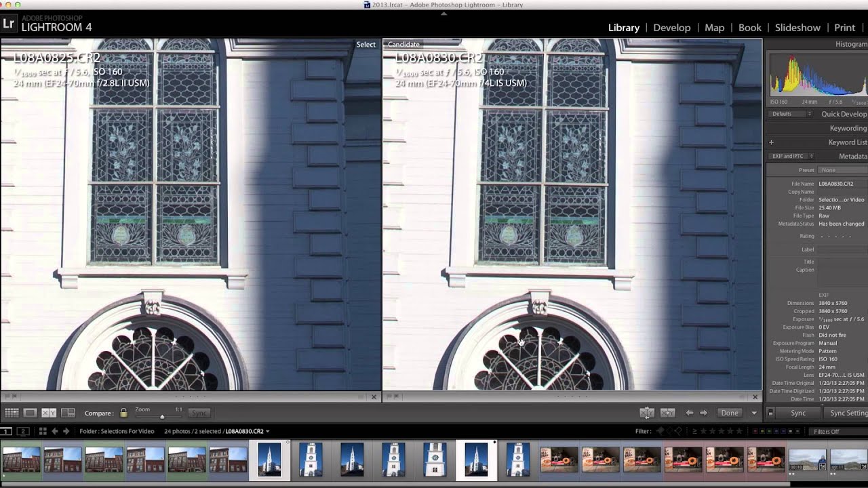868x488 pixels.
Task: Select landscape video thumbnail in filmstrip
Action: (x=807, y=460)
